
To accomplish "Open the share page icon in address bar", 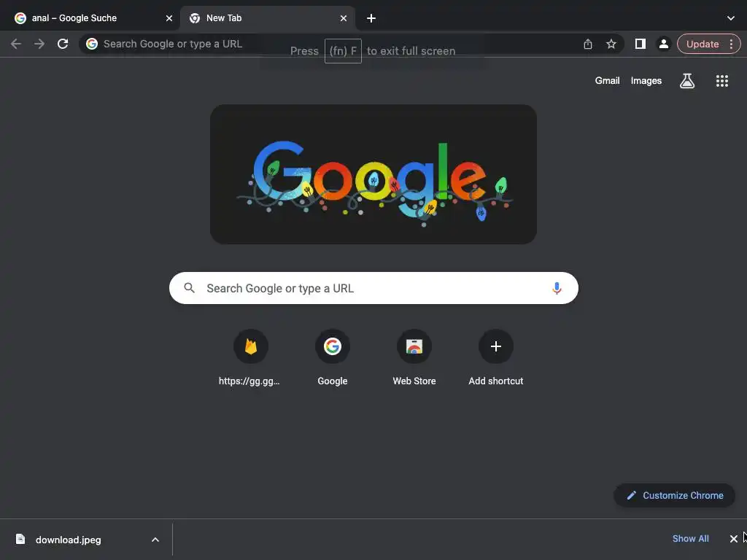I will [588, 44].
